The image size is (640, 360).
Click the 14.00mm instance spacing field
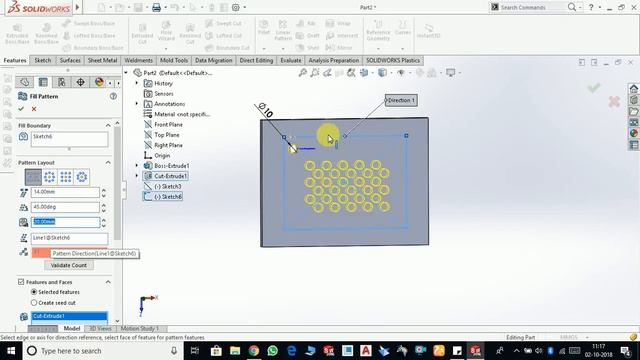[65, 192]
